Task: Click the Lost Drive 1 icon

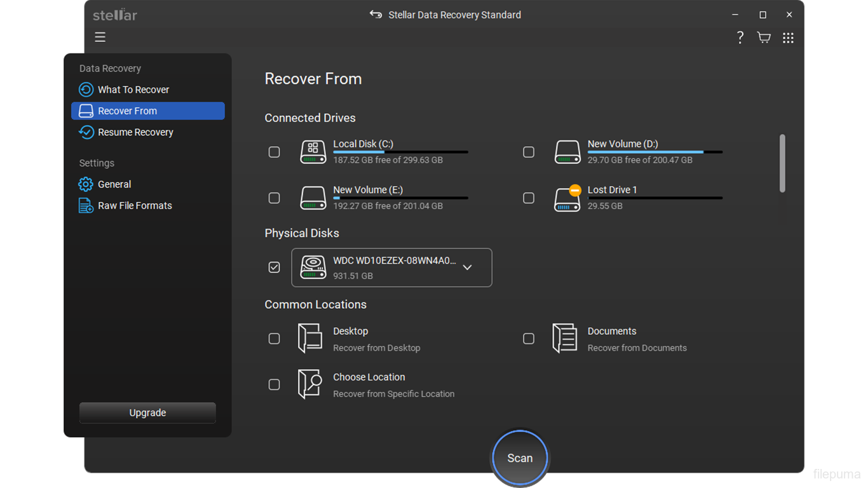Action: pos(567,198)
